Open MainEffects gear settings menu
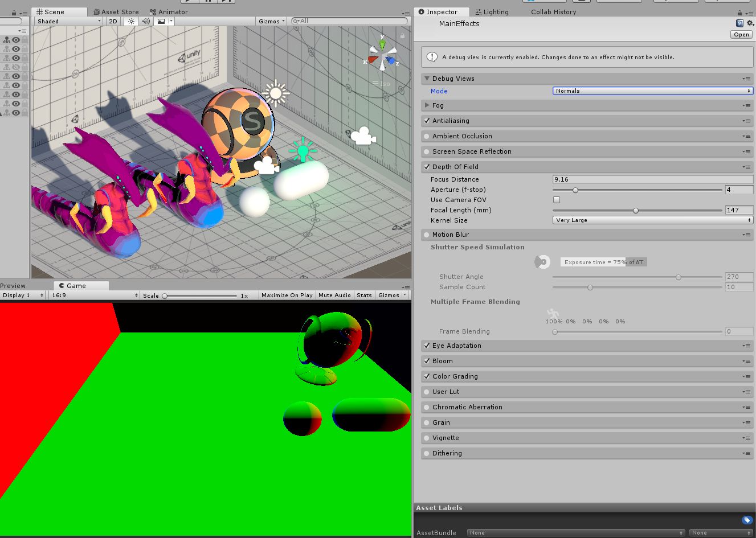Image resolution: width=756 pixels, height=538 pixels. click(x=750, y=23)
